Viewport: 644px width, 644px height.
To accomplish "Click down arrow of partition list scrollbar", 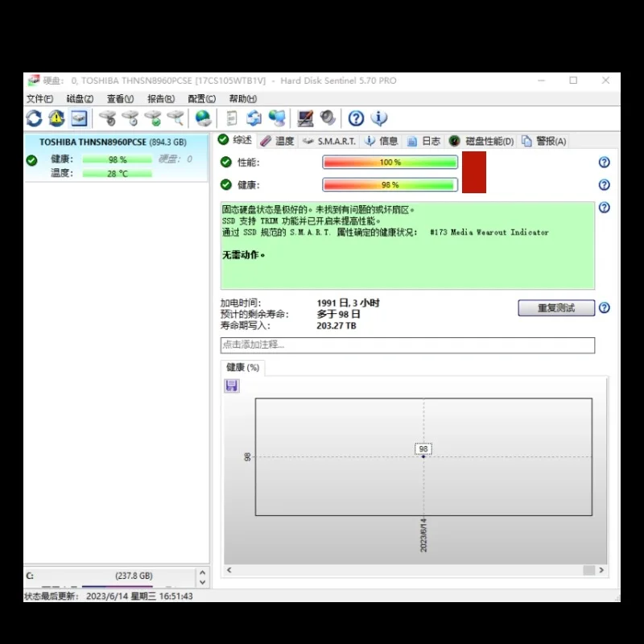I will [203, 582].
